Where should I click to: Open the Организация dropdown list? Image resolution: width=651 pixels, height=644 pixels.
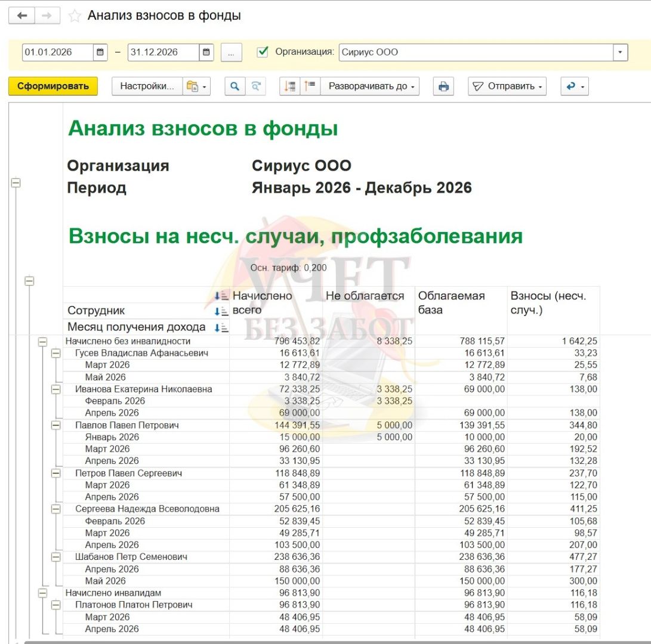click(x=620, y=52)
